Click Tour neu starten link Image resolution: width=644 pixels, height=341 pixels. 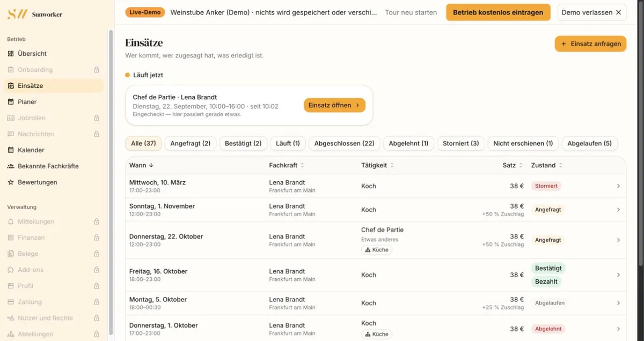pos(411,12)
